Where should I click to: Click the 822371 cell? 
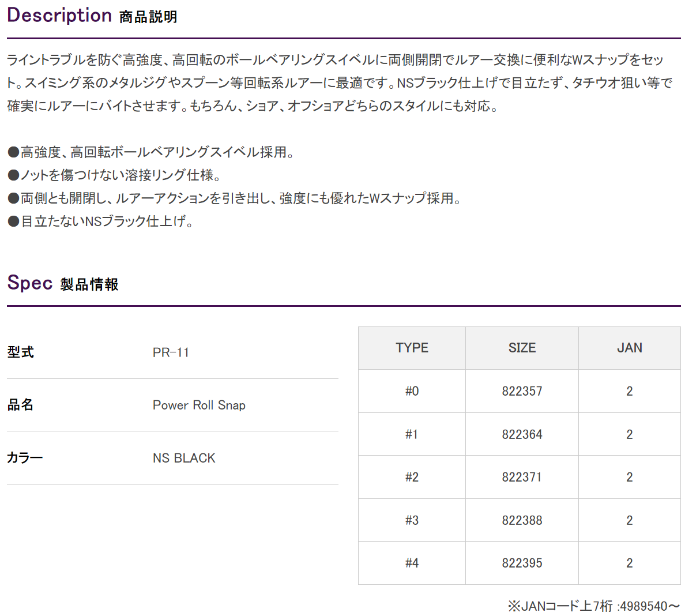tap(522, 477)
